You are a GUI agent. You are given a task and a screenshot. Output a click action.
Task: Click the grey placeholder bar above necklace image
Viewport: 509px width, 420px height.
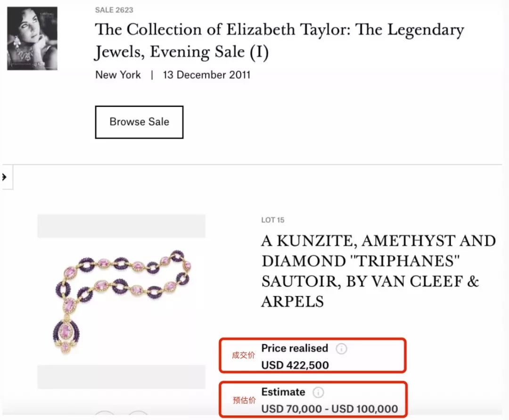(121, 226)
